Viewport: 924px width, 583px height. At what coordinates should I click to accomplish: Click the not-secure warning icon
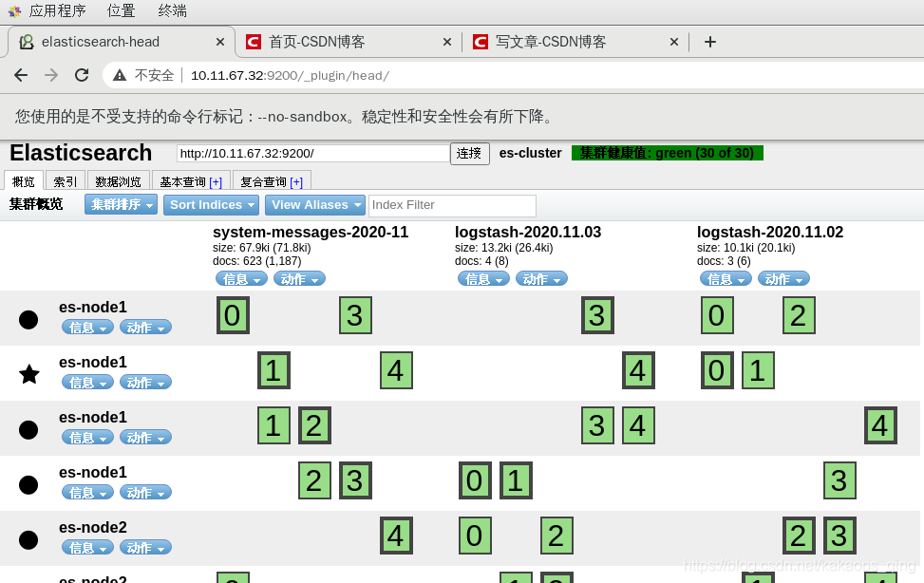click(x=120, y=75)
